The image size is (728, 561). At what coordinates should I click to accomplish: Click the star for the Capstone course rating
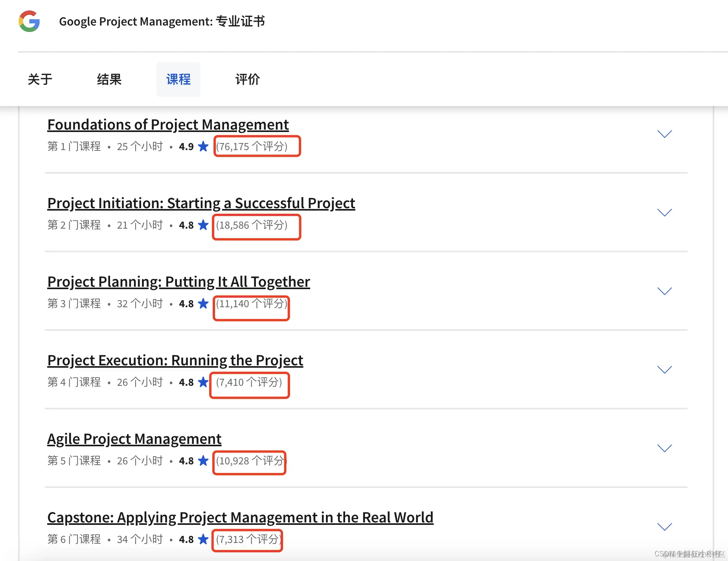[x=203, y=539]
